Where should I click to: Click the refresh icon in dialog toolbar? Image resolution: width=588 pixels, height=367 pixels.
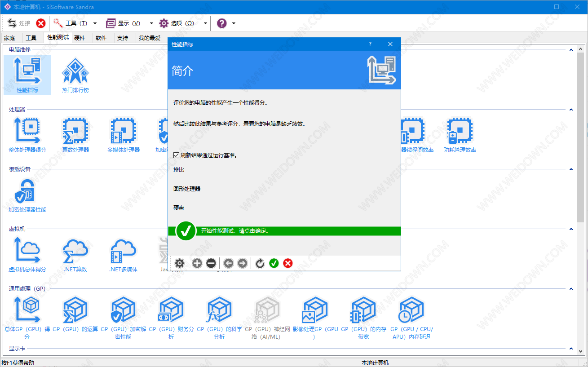(260, 263)
